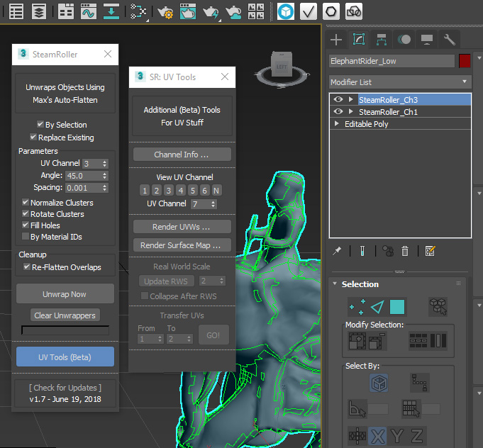Open the Curve Editor icon
Image resolution: width=483 pixels, height=448 pixels.
tap(89, 12)
